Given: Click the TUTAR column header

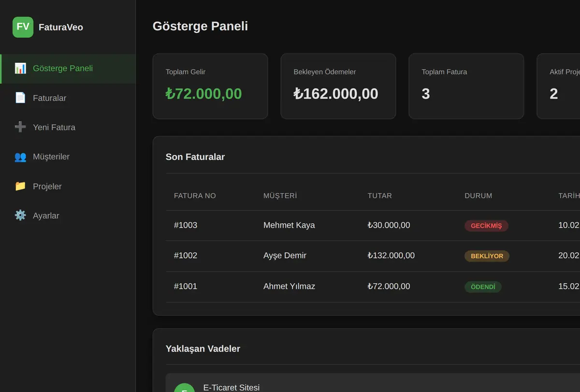Looking at the screenshot, I should click(x=379, y=196).
